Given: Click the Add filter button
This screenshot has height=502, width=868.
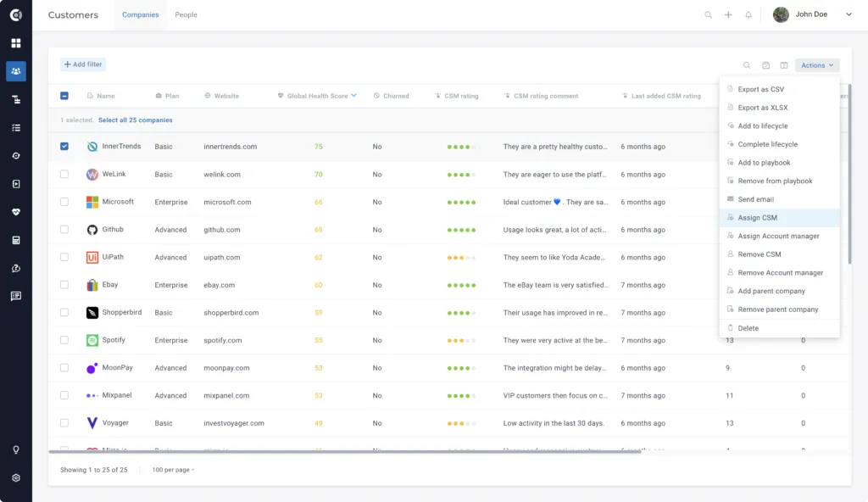Looking at the screenshot, I should click(82, 64).
